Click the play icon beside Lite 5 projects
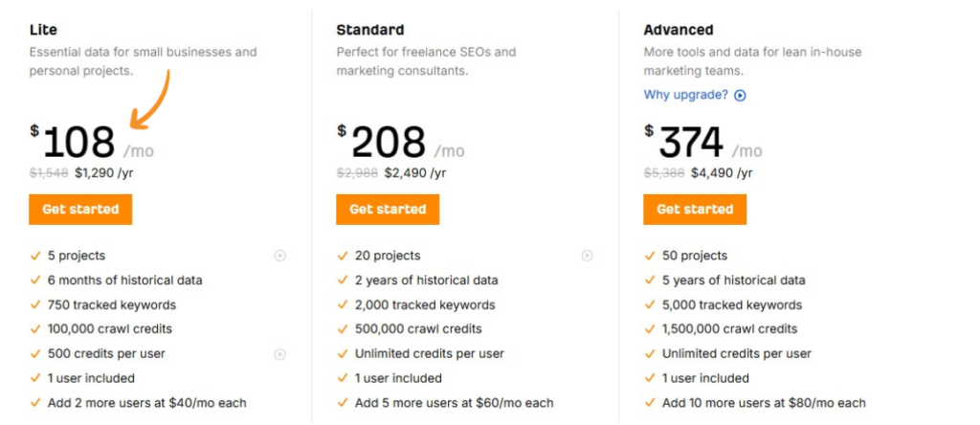This screenshot has height=425, width=980. point(279,256)
